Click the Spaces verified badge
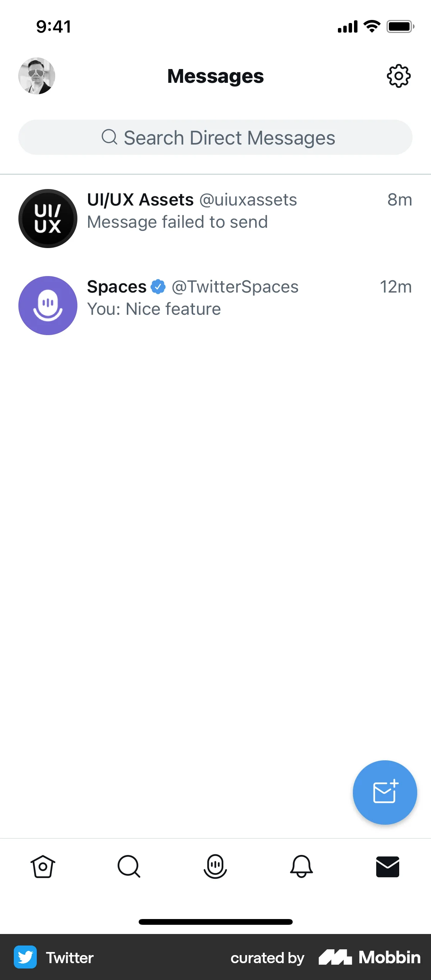This screenshot has height=980, width=431. point(158,287)
